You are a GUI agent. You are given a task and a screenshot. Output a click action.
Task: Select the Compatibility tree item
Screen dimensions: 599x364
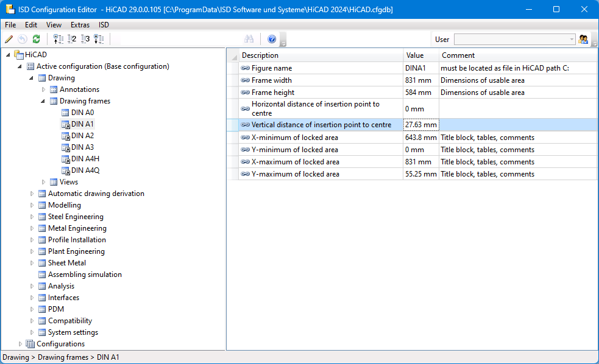click(70, 321)
